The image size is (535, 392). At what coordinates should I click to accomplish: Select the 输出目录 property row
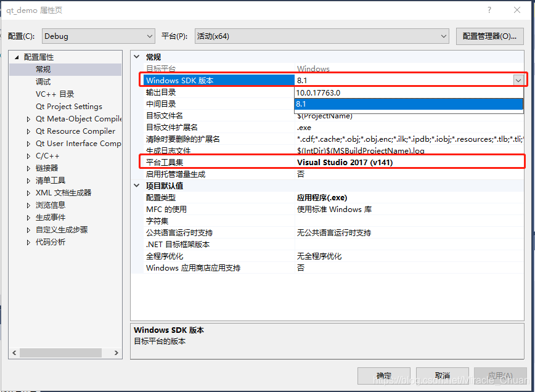point(219,92)
